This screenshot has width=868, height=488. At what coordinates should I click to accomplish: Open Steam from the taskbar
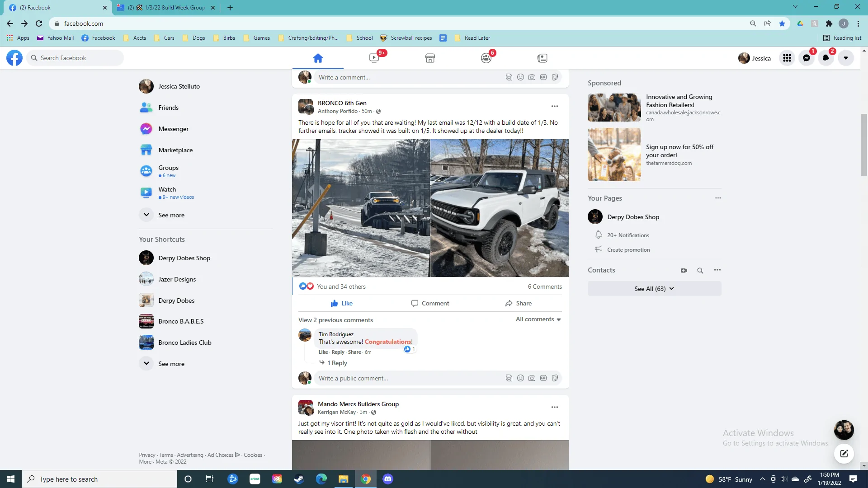click(299, 479)
